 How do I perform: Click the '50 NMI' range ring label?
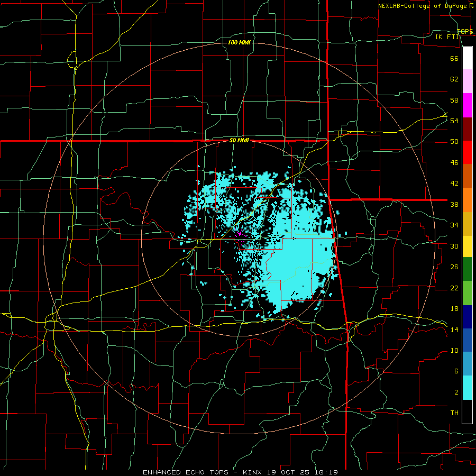point(239,140)
